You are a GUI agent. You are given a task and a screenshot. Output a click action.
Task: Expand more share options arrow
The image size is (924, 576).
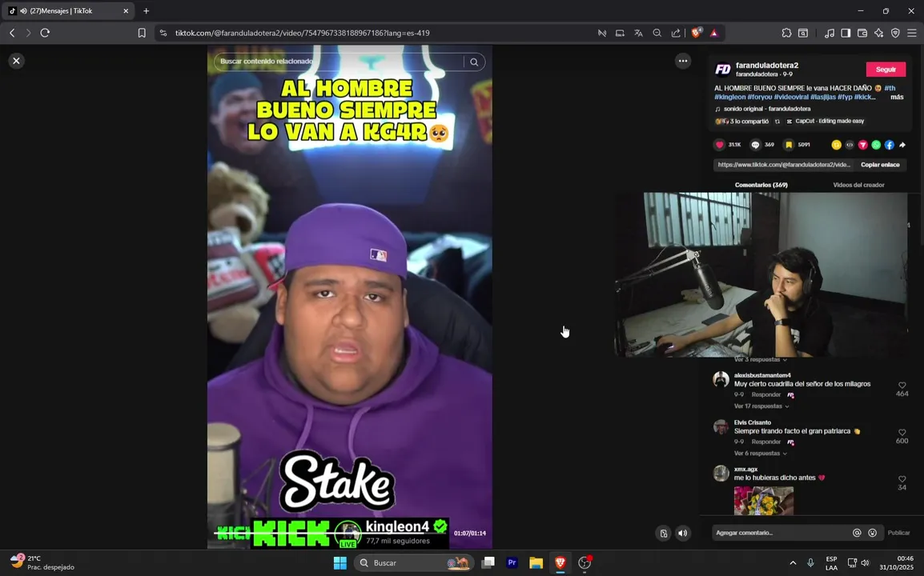[902, 145]
